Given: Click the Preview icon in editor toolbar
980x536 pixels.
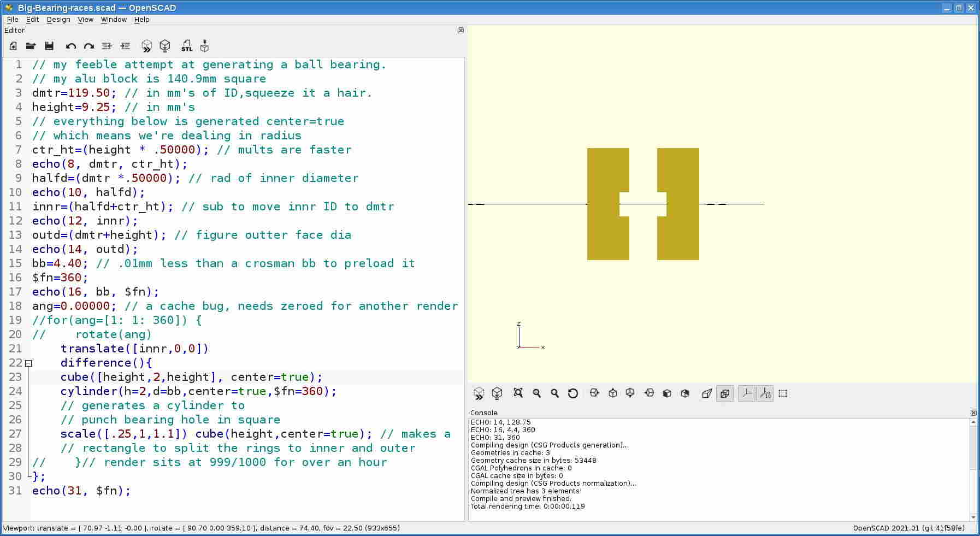Looking at the screenshot, I should click(x=146, y=46).
